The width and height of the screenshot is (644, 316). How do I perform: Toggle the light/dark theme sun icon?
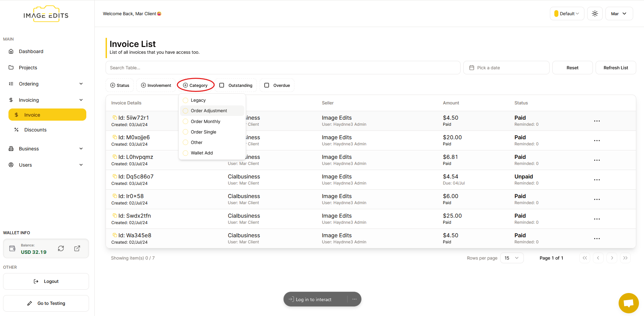point(595,14)
